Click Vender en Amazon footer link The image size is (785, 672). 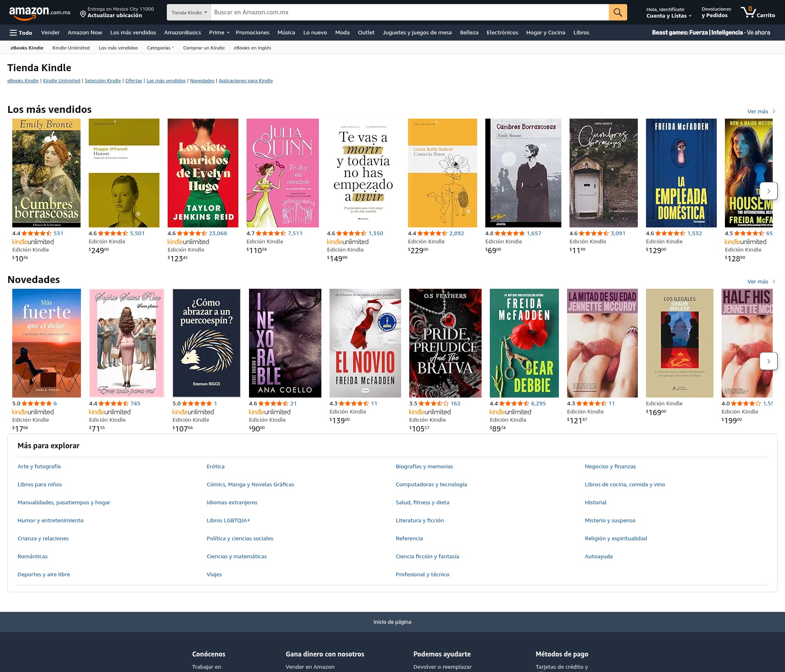pos(310,667)
